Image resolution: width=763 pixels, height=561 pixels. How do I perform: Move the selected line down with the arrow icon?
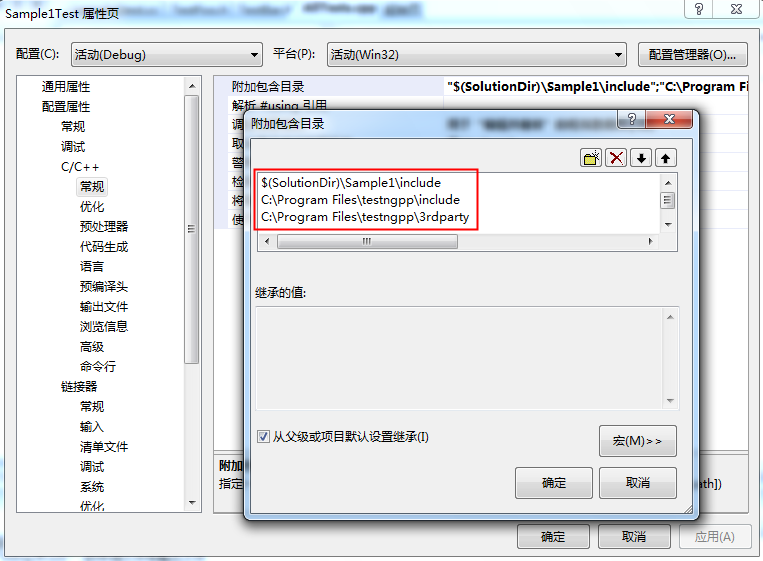(x=641, y=158)
